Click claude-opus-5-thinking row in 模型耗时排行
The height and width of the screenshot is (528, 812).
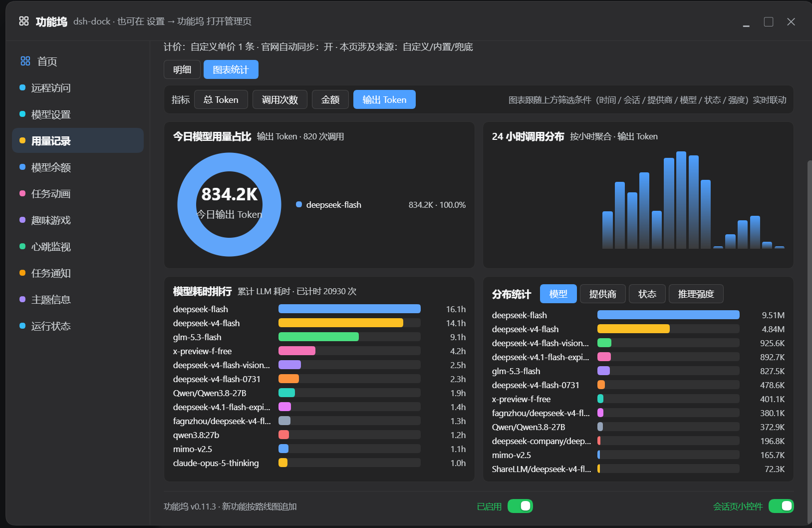tap(319, 463)
